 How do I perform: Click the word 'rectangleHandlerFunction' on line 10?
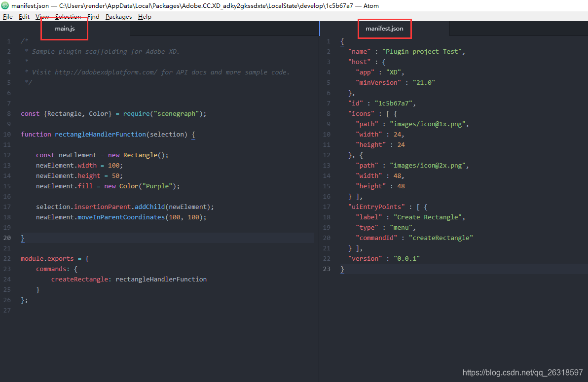[100, 134]
